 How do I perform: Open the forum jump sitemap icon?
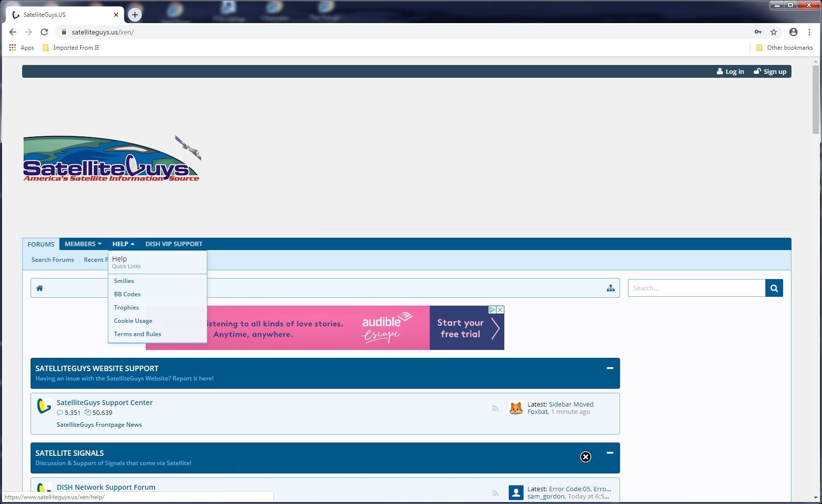(x=611, y=288)
